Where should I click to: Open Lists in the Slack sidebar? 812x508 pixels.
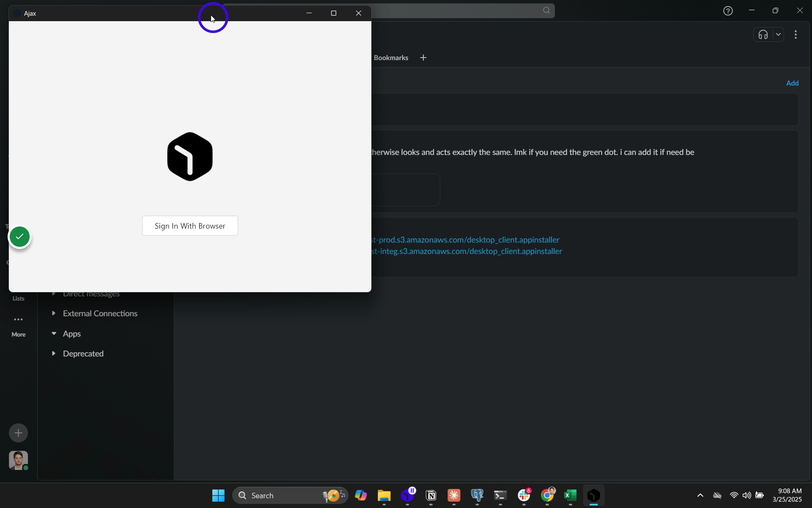click(18, 298)
